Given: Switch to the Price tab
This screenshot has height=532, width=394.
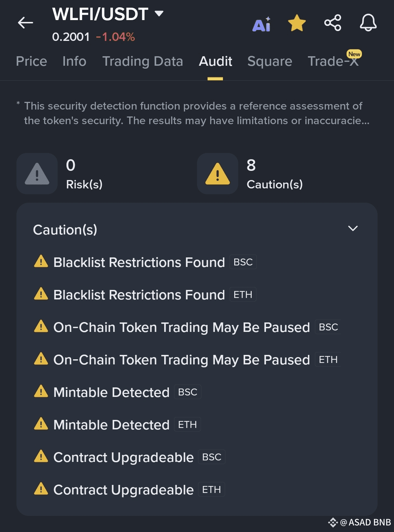Looking at the screenshot, I should 31,61.
